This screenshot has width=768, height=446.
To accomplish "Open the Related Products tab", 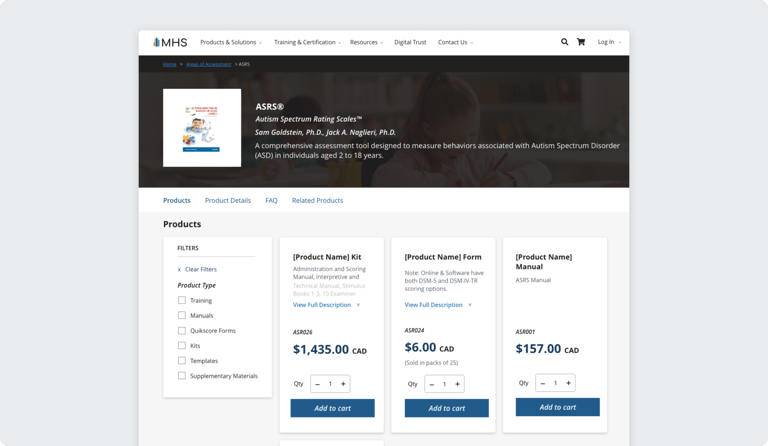I will click(317, 201).
